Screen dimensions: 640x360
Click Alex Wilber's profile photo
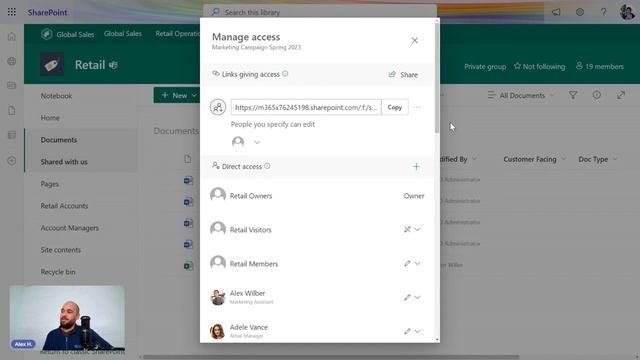point(218,297)
